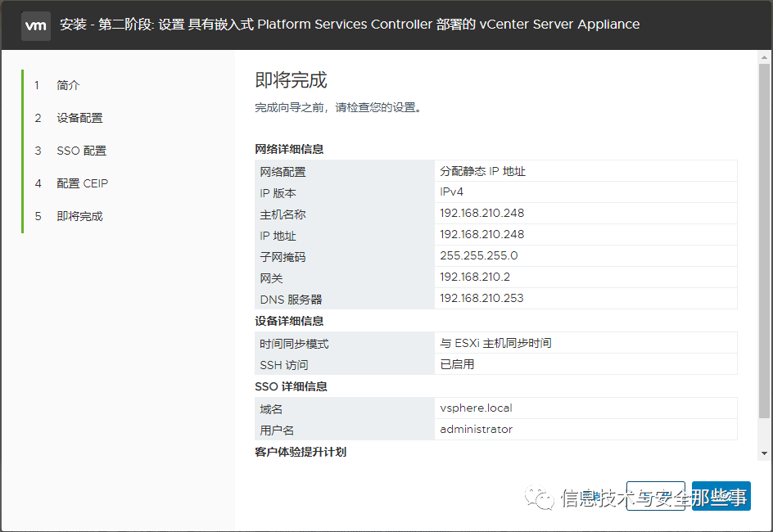
Task: Click the SSO 详细信息 section heading
Action: (291, 386)
